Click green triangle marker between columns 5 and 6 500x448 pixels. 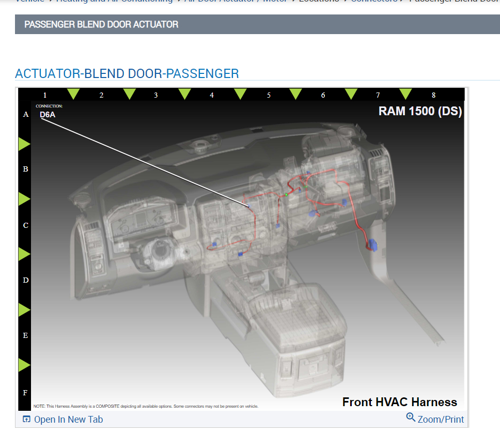[x=295, y=94]
